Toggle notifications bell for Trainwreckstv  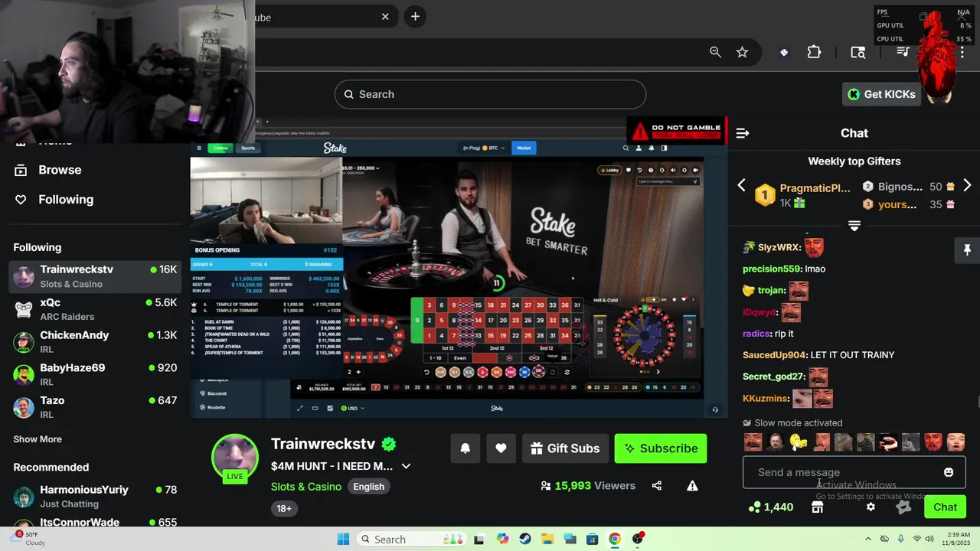click(x=465, y=448)
